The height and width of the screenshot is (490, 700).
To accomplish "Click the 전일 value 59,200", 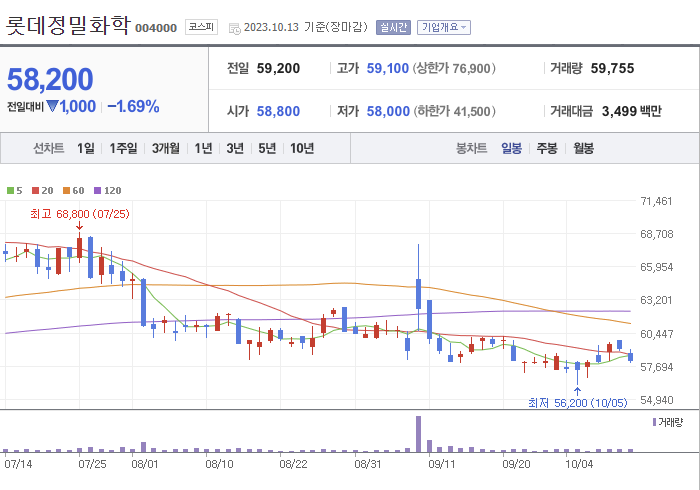I will tap(278, 68).
